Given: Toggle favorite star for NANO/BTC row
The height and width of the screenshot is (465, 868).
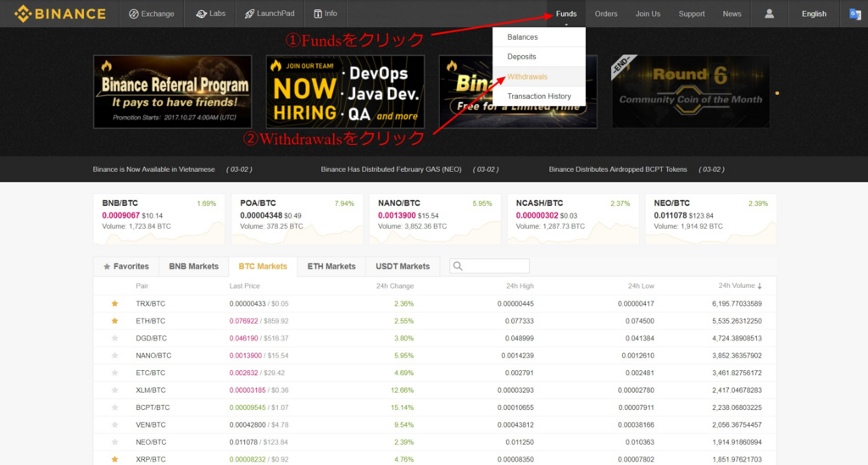Looking at the screenshot, I should click(114, 356).
